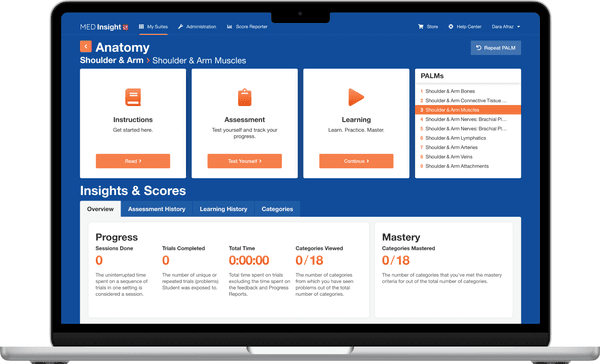Click the Mastery heading
The image size is (600, 364).
pos(401,237)
